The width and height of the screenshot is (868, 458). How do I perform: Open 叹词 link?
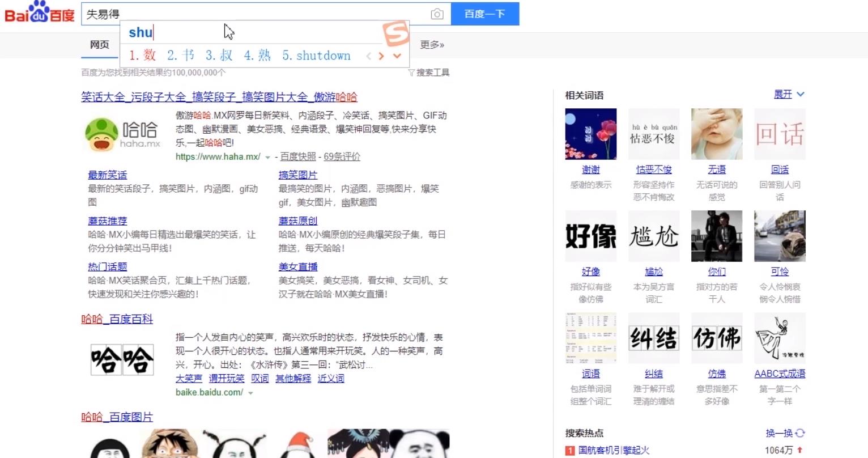260,378
